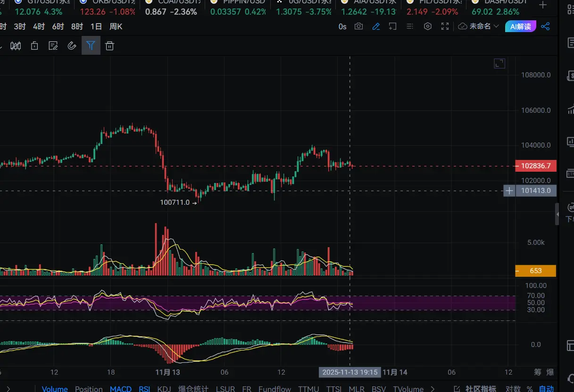Click the plus button beside 101413.0

[509, 191]
